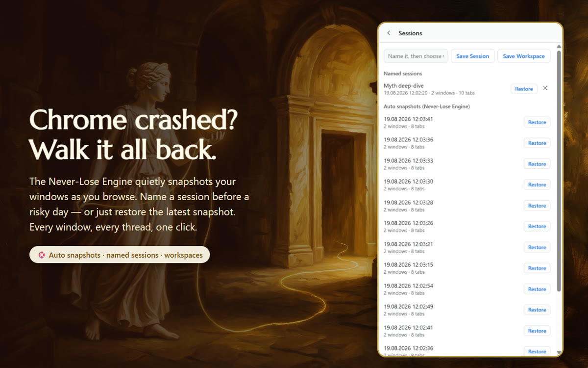Click the 19.08.2026 12:02:54 timestamp
The image size is (588, 368).
click(408, 286)
